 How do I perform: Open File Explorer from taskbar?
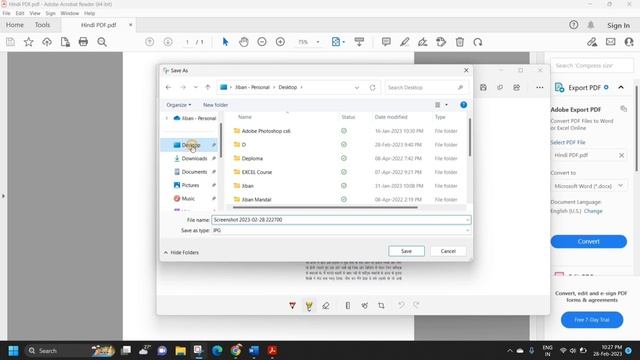(x=180, y=351)
